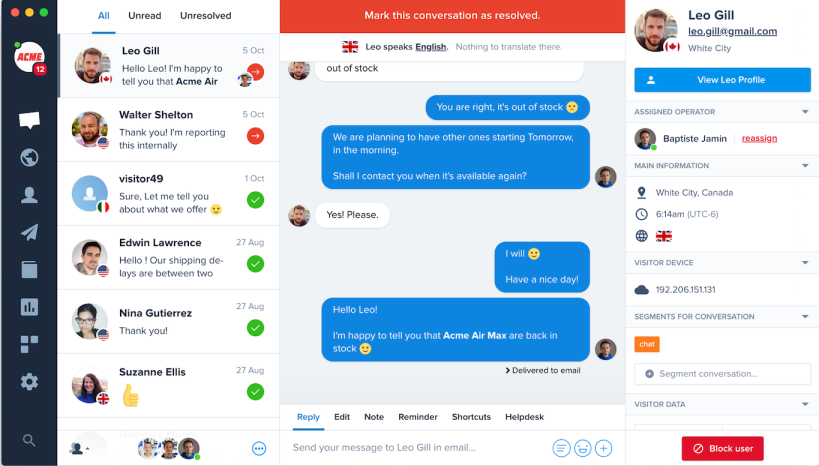This screenshot has height=466, width=819.
Task: Open plugins grid icon in sidebar
Action: pos(29,344)
